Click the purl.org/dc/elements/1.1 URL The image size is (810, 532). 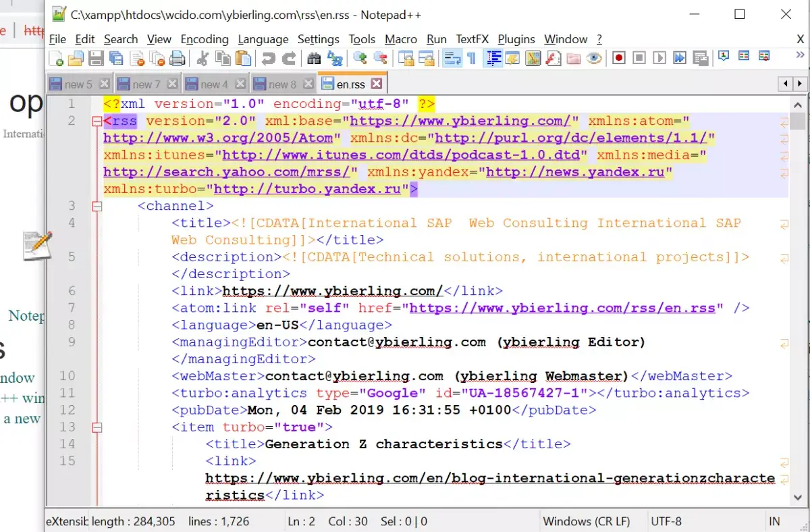[571, 138]
